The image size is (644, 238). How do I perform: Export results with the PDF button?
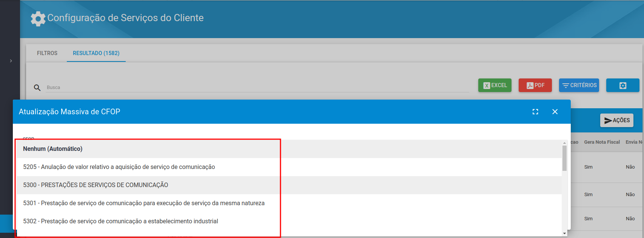(x=535, y=85)
